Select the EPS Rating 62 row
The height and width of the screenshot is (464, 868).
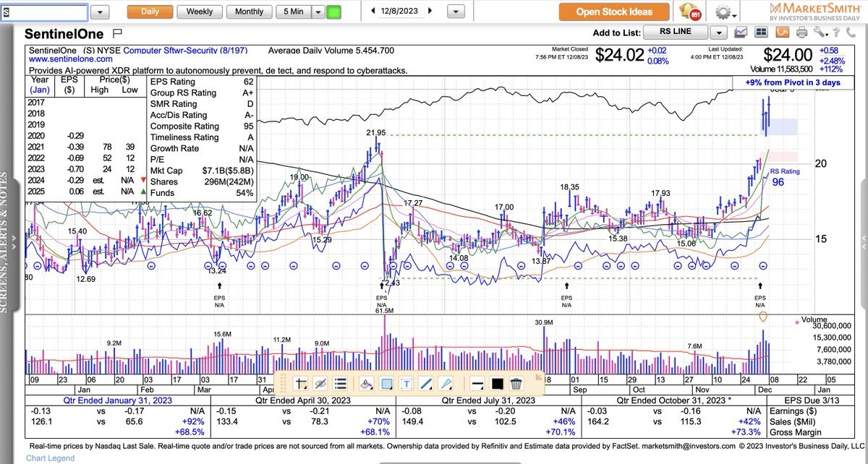tap(202, 82)
